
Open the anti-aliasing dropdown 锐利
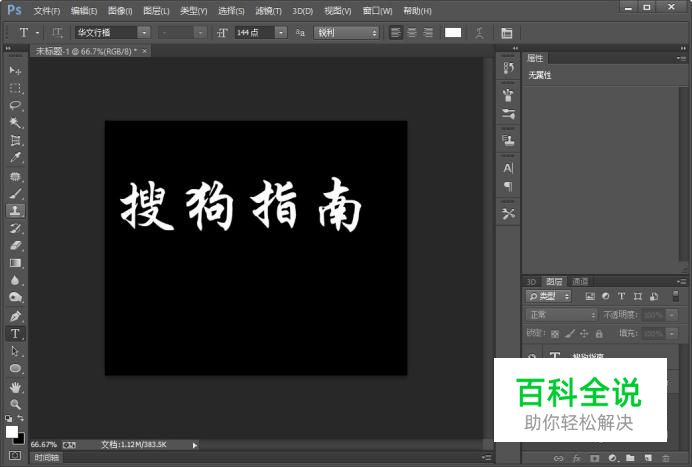pyautogui.click(x=346, y=33)
